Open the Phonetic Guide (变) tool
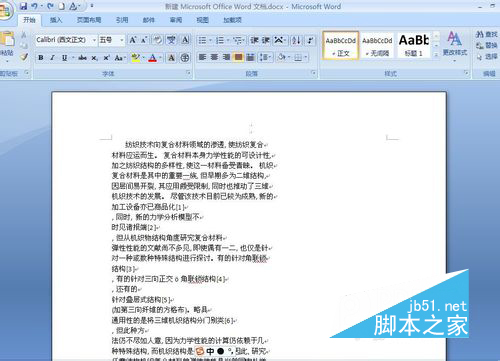 171,40
